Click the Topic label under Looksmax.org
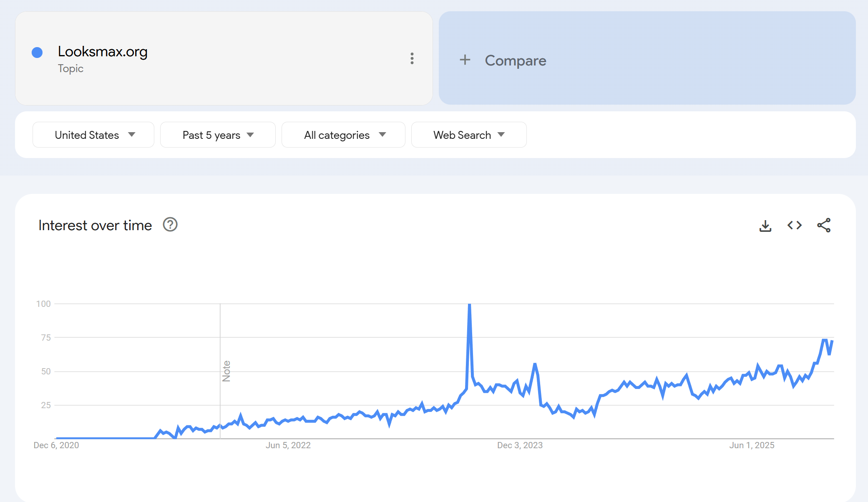This screenshot has height=502, width=868. pos(70,68)
